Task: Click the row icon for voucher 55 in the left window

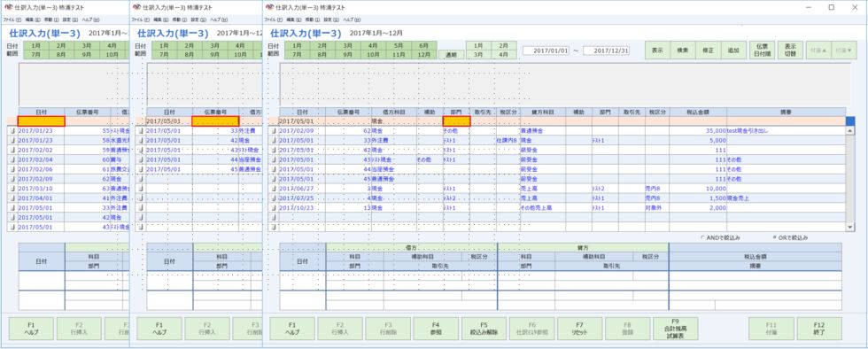Action: (12, 131)
